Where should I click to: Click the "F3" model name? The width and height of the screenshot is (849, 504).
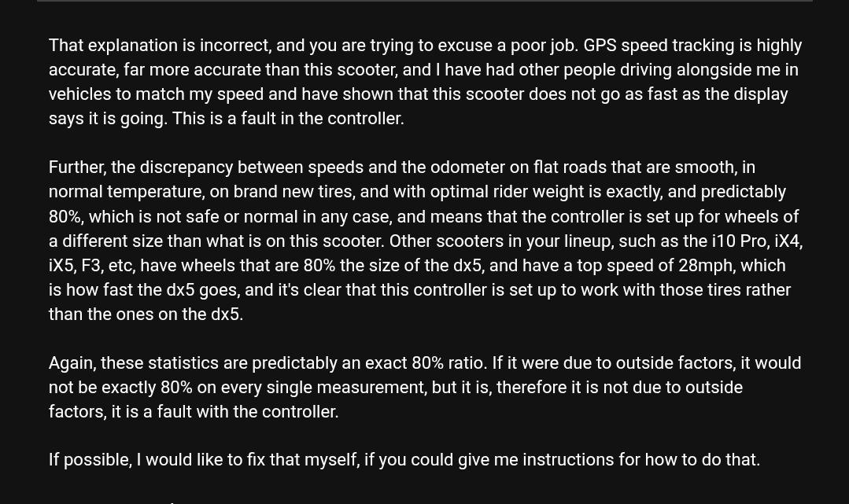click(90, 266)
